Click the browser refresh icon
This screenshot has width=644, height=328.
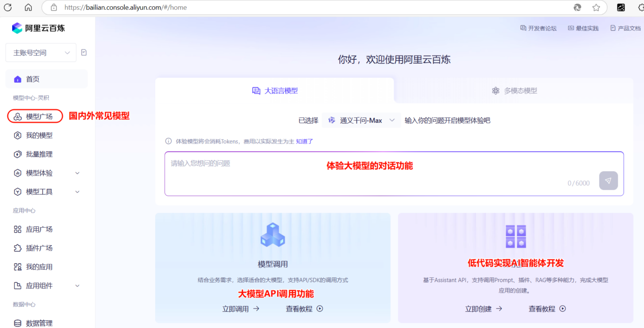(x=8, y=7)
